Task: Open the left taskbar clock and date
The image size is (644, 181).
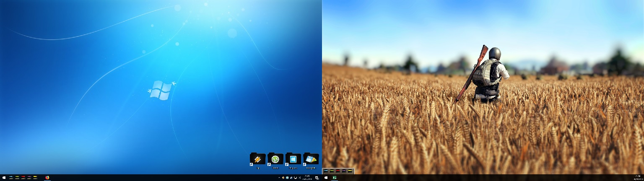Action: [307, 178]
